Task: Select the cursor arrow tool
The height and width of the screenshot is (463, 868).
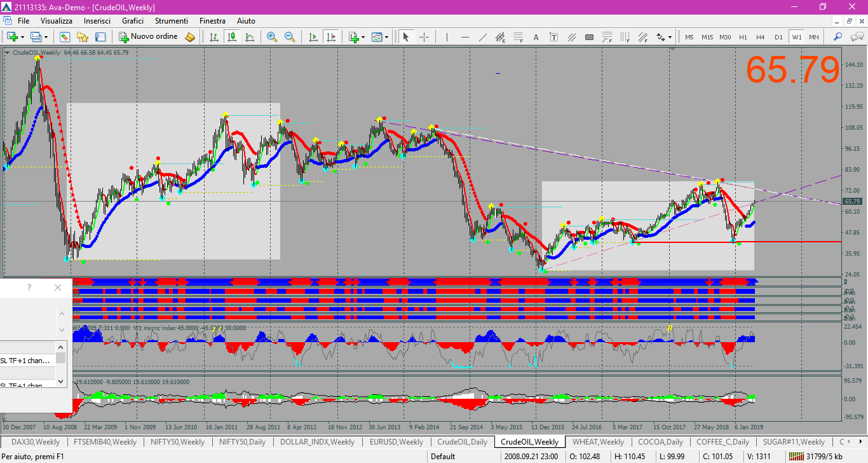Action: click(405, 37)
